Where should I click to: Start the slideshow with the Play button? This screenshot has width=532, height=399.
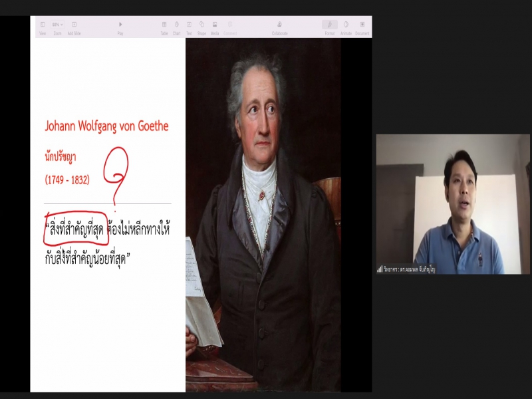tap(120, 25)
